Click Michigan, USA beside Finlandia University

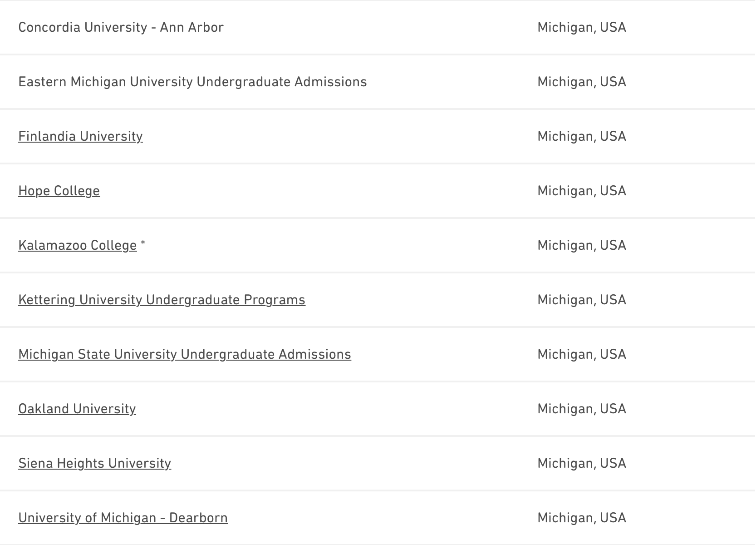point(581,136)
